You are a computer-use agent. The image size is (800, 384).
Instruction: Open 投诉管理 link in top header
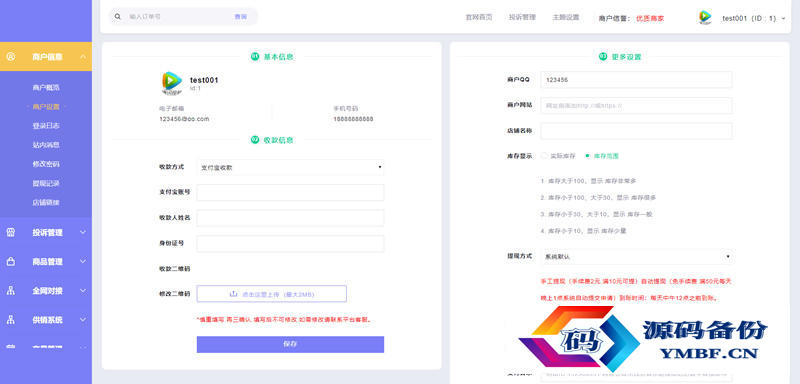click(x=522, y=17)
